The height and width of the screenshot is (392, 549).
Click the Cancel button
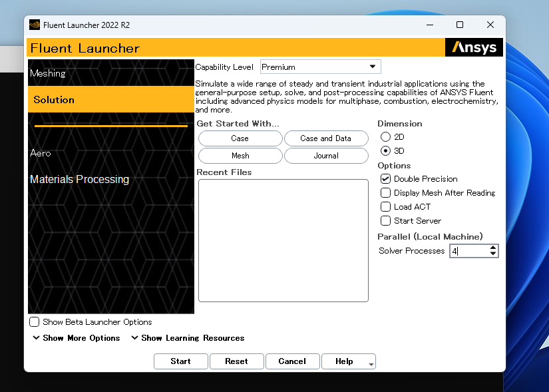point(292,361)
